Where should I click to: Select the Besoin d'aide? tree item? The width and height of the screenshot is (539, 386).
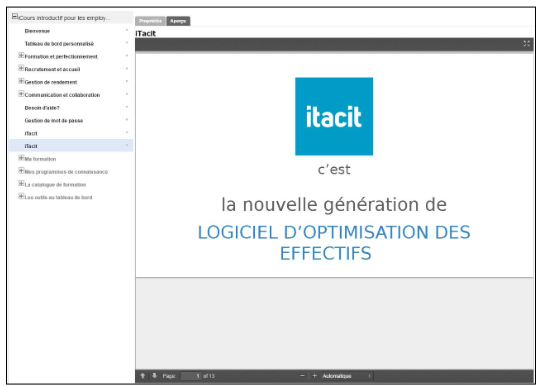42,108
